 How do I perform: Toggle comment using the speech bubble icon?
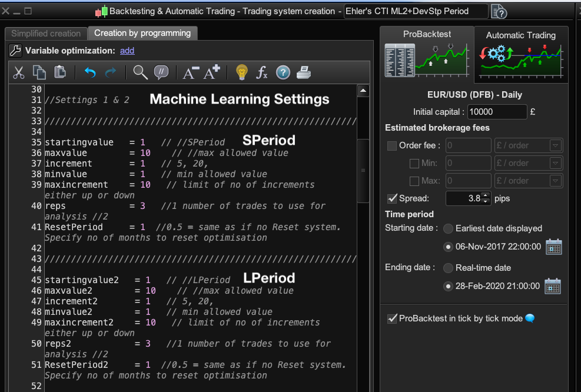point(161,72)
